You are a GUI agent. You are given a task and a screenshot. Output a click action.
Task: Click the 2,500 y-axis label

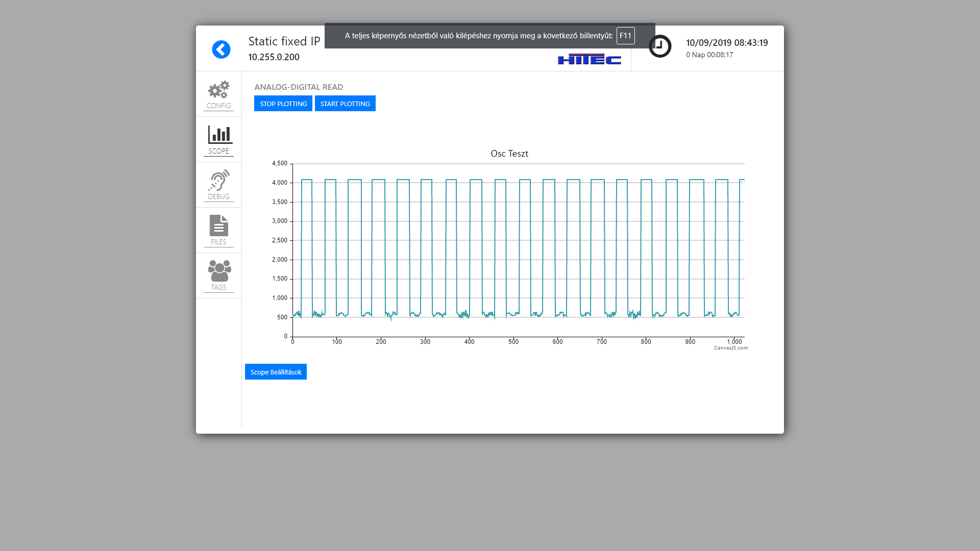coord(280,240)
